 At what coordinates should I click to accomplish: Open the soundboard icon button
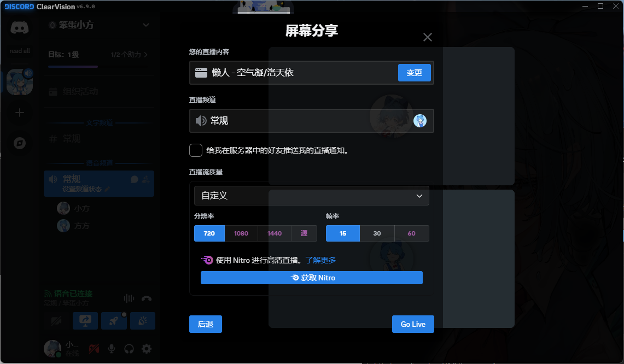point(142,321)
